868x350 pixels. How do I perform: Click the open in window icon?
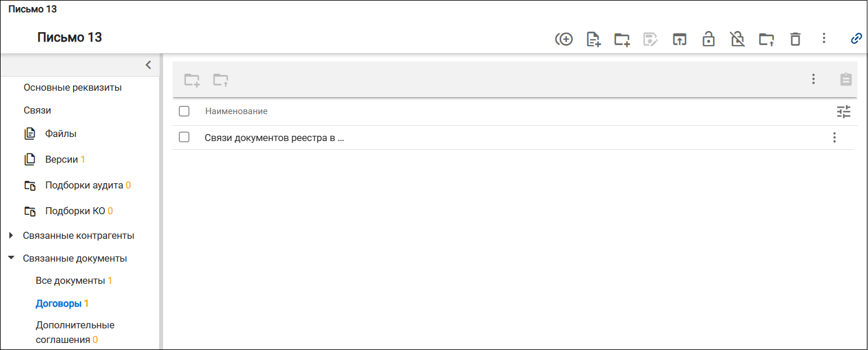coord(679,39)
